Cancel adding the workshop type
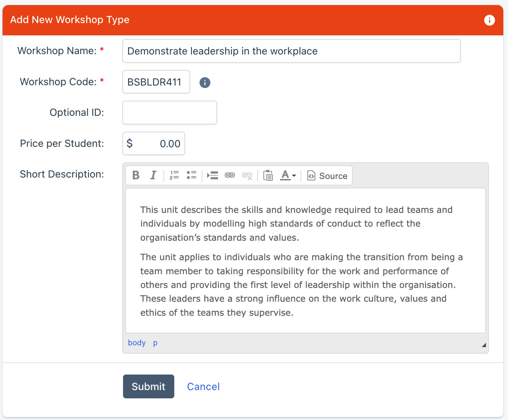 point(203,387)
